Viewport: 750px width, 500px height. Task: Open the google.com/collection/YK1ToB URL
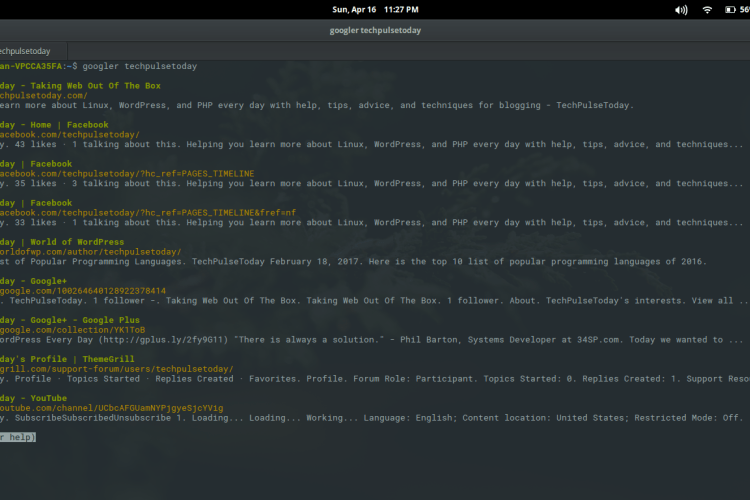pyautogui.click(x=72, y=330)
